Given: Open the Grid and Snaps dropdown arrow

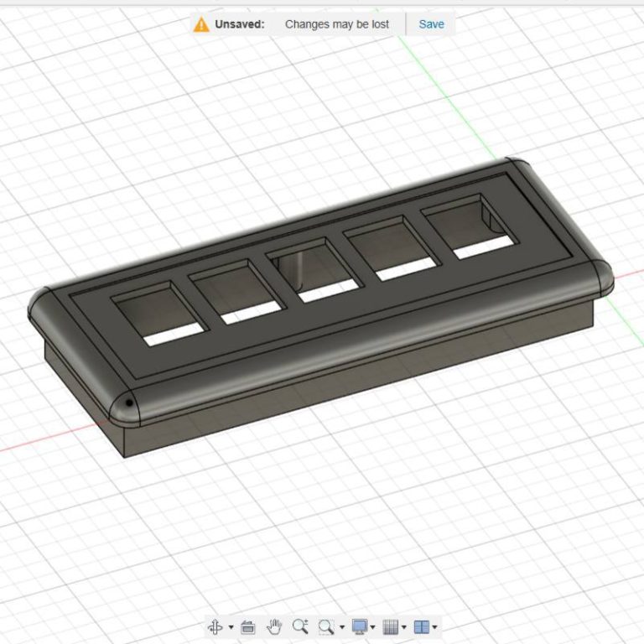Looking at the screenshot, I should pyautogui.click(x=403, y=627).
